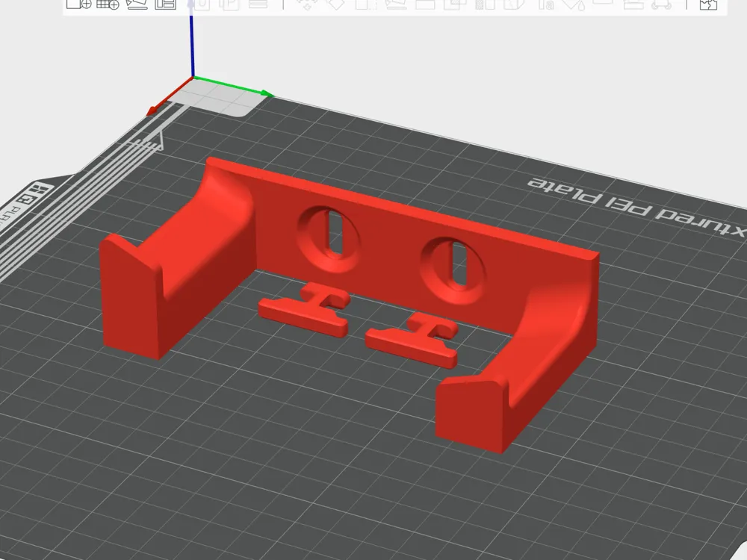Click the Add plate grid-plus icon
747x560 pixels.
point(108,4)
